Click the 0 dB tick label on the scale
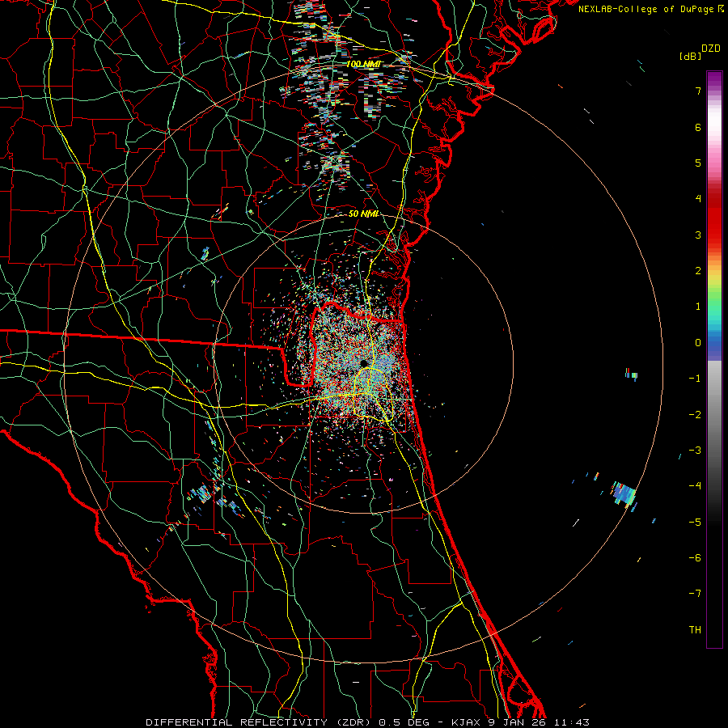This screenshot has width=728, height=728. [698, 343]
